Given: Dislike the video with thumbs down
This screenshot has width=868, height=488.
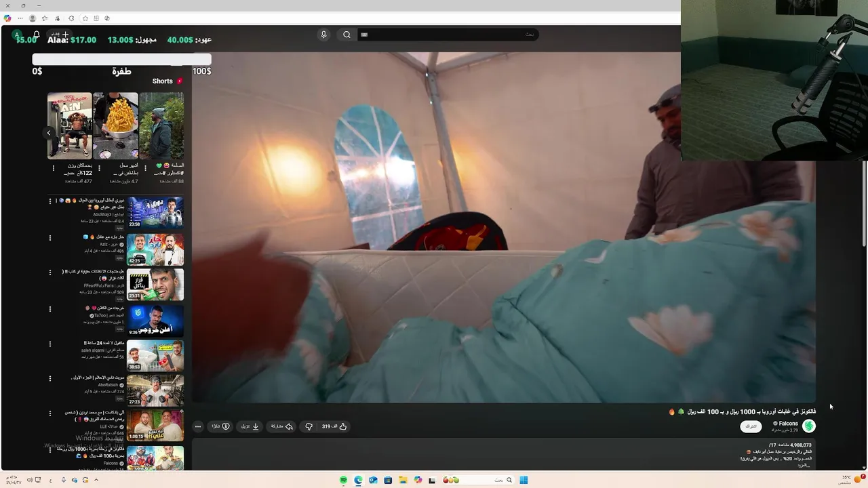Looking at the screenshot, I should tap(309, 426).
